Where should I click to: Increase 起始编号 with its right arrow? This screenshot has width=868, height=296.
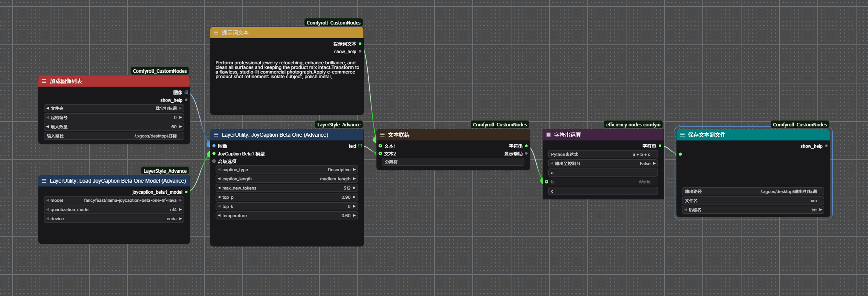[x=181, y=118]
